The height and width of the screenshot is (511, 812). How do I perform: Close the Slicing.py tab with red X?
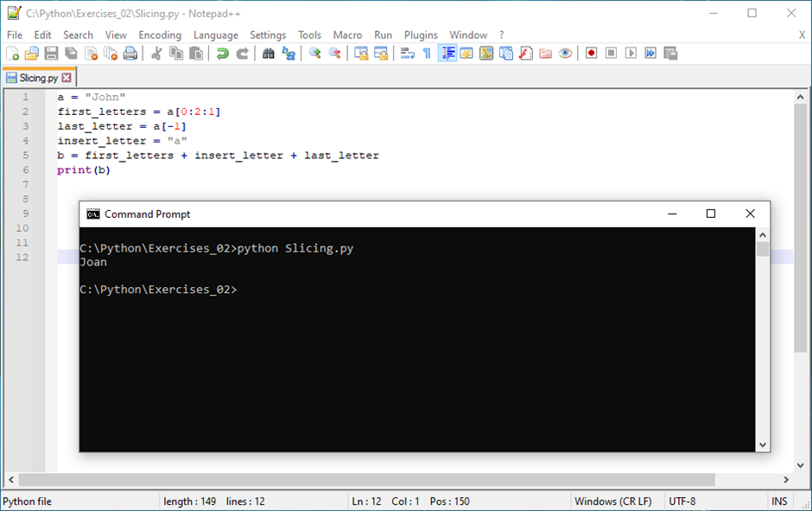[67, 77]
